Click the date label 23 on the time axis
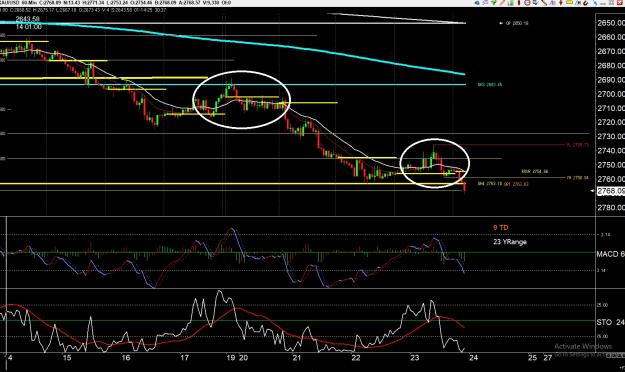The height and width of the screenshot is (372, 625). tap(415, 358)
